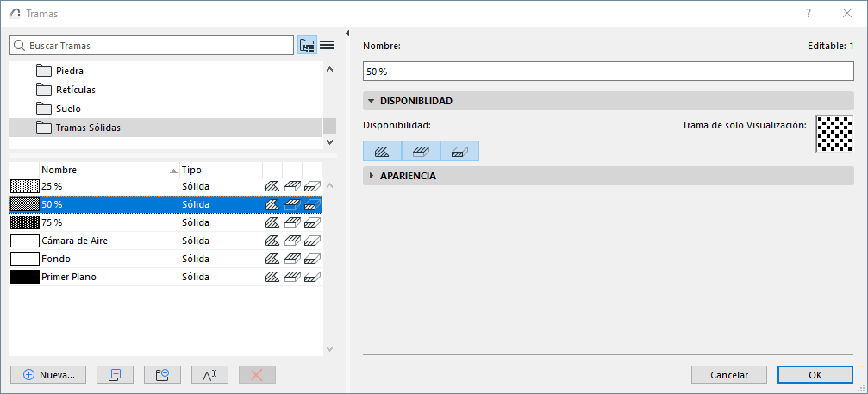Open the Piedra folder
The height and width of the screenshot is (394, 868).
tap(166, 71)
